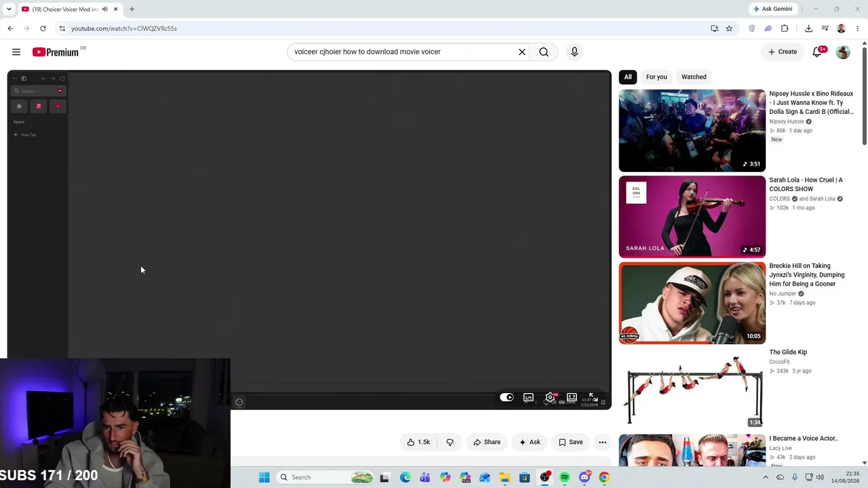868x488 pixels.
Task: Open YouTube notifications bell
Action: tap(817, 52)
